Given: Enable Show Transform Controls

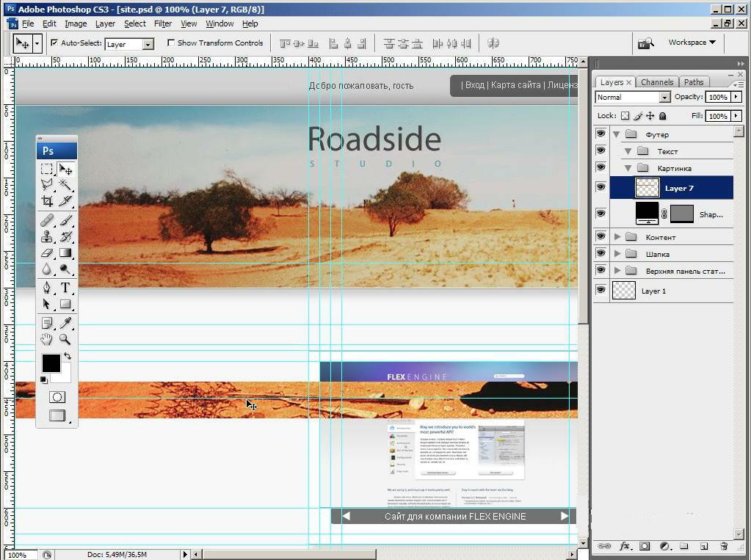Looking at the screenshot, I should 170,43.
